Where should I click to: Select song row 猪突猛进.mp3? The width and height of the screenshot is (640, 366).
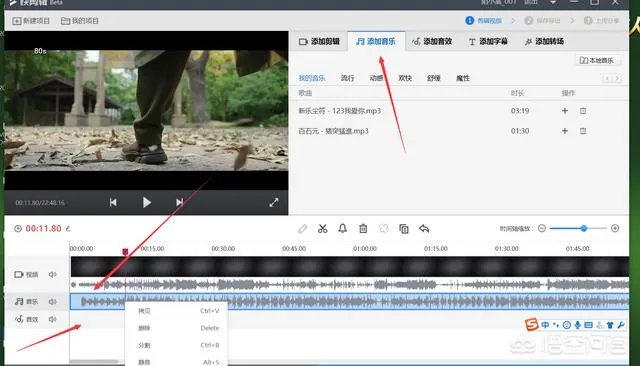point(459,131)
